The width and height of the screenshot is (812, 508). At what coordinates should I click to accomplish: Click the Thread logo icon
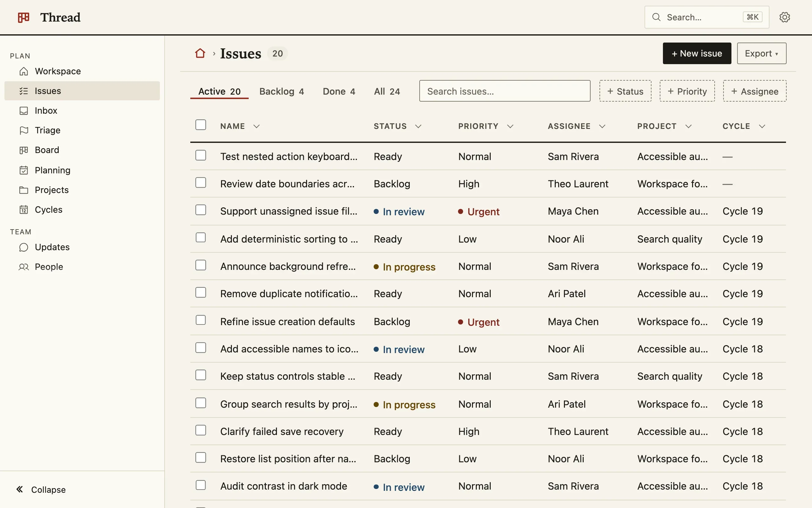tap(23, 17)
